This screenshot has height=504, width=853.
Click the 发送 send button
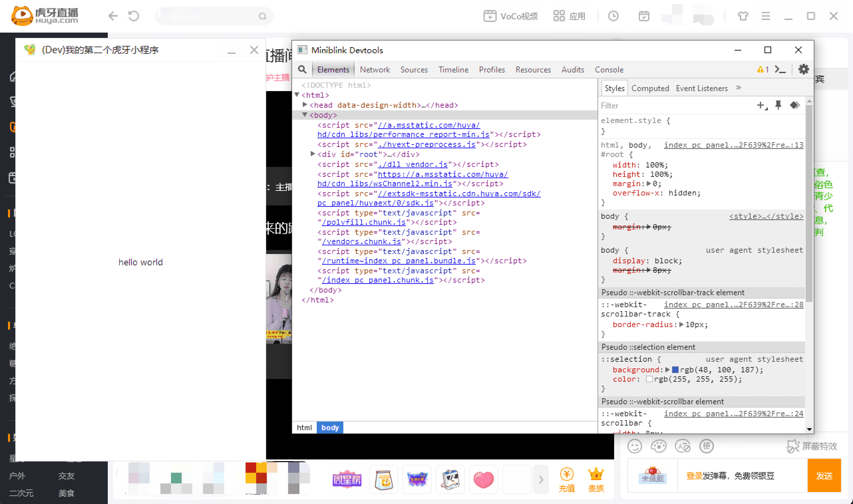pos(824,475)
